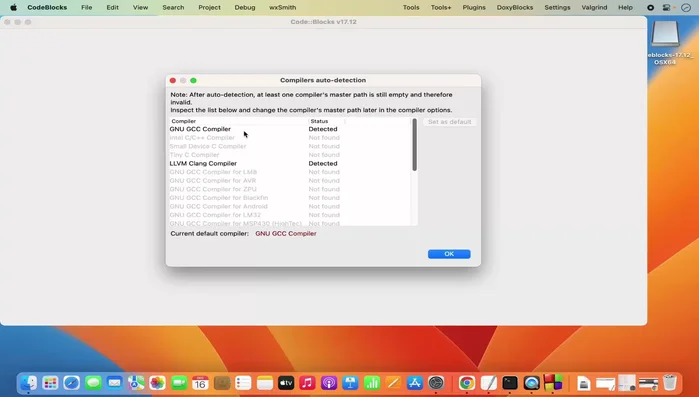Image resolution: width=699 pixels, height=397 pixels.
Task: Launch Google Chrome from the dock
Action: click(467, 383)
